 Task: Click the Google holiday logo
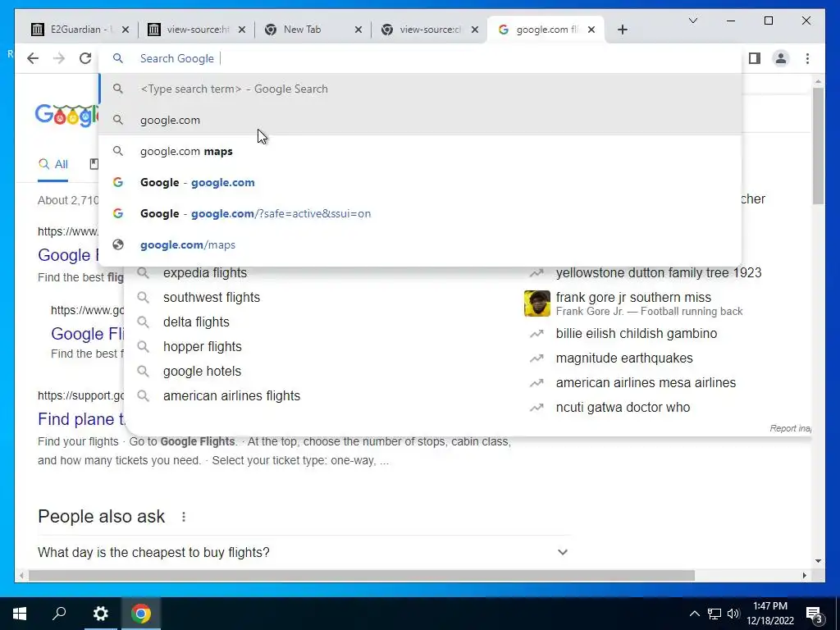67,115
